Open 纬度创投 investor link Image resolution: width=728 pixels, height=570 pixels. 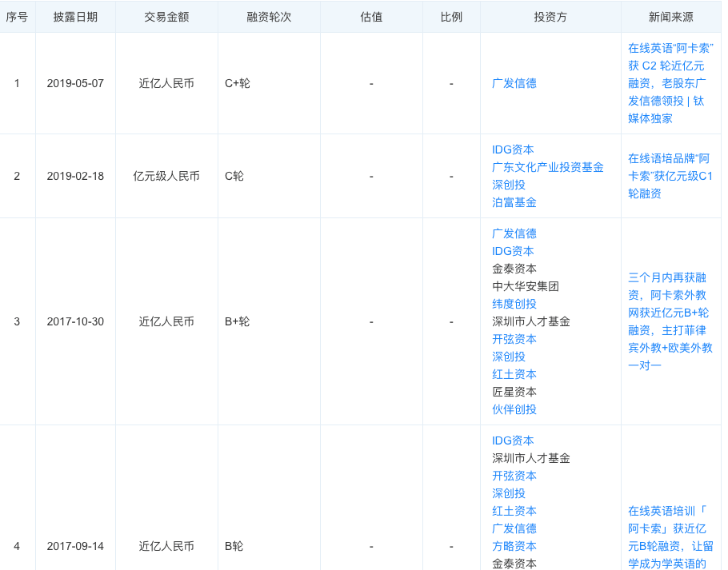pos(514,305)
